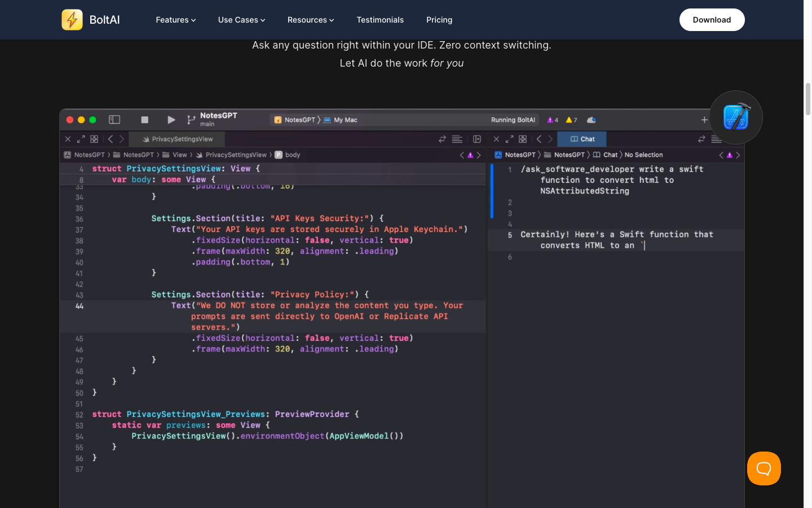The height and width of the screenshot is (508, 812).
Task: Click /ask_software_developer prompt line in Chat
Action: click(x=612, y=180)
